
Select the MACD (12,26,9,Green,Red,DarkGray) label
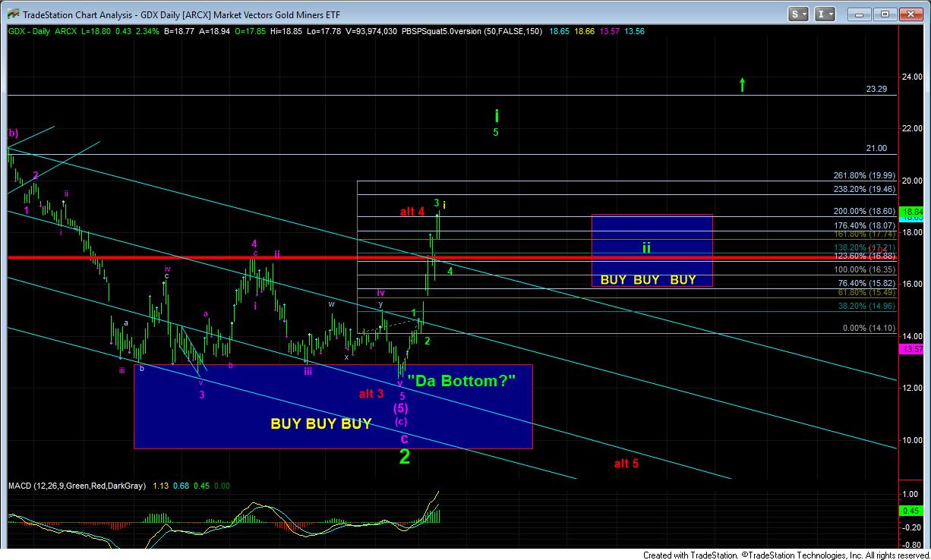pos(77,486)
